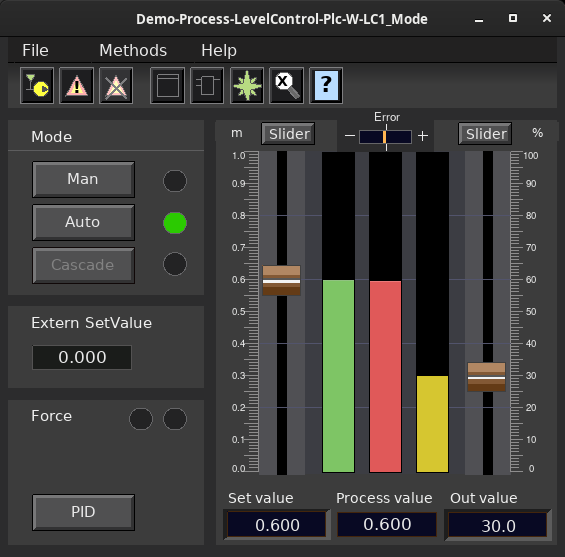The width and height of the screenshot is (565, 557).
Task: Click the green compass navigator icon
Action: click(247, 85)
